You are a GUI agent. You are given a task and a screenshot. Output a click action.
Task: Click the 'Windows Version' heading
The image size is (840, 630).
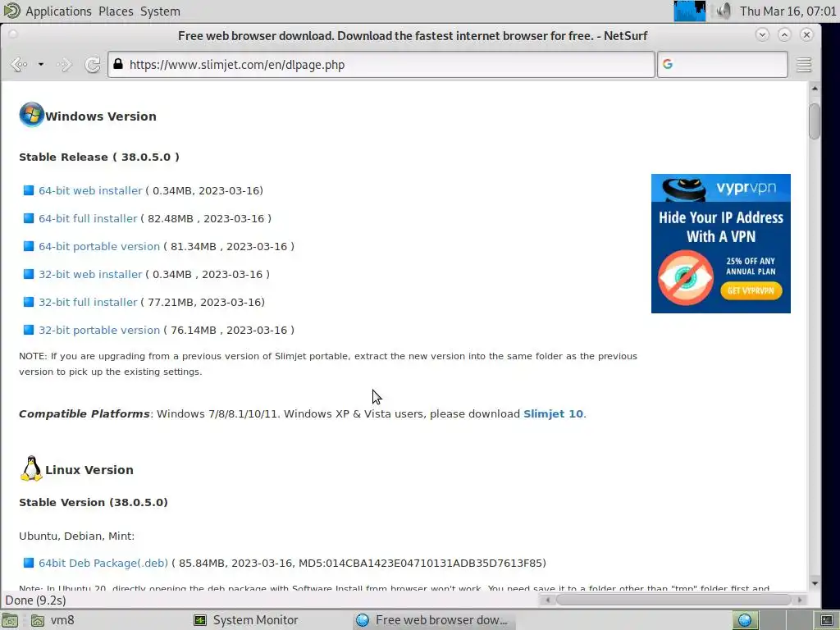click(101, 116)
